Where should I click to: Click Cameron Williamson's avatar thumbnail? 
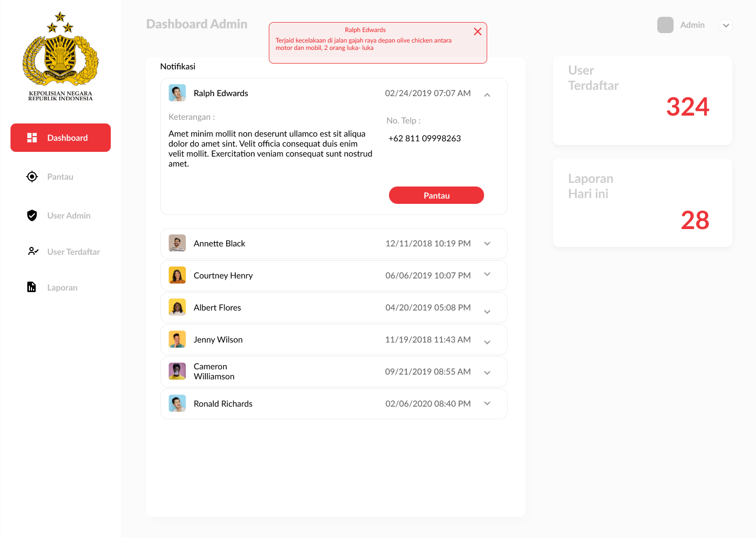(x=177, y=371)
